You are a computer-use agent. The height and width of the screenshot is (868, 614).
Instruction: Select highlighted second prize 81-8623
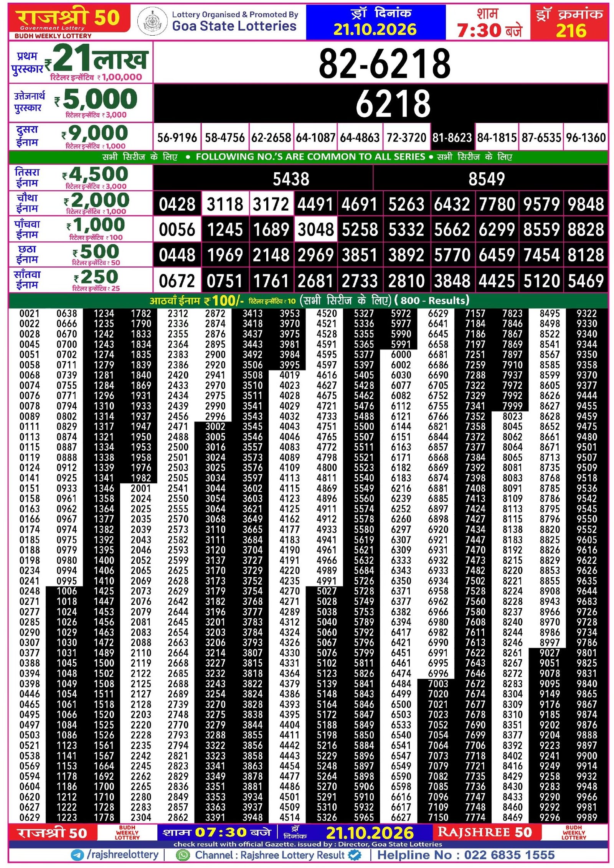pos(452,138)
